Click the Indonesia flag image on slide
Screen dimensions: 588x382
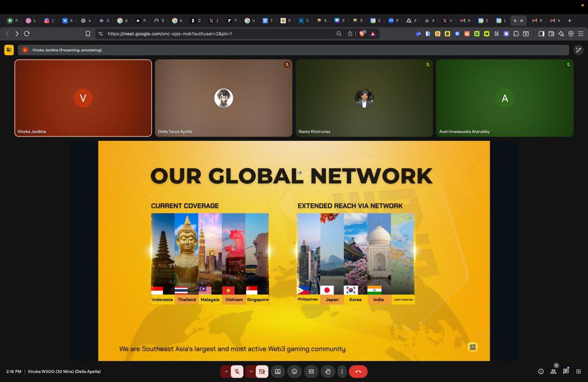coord(157,290)
